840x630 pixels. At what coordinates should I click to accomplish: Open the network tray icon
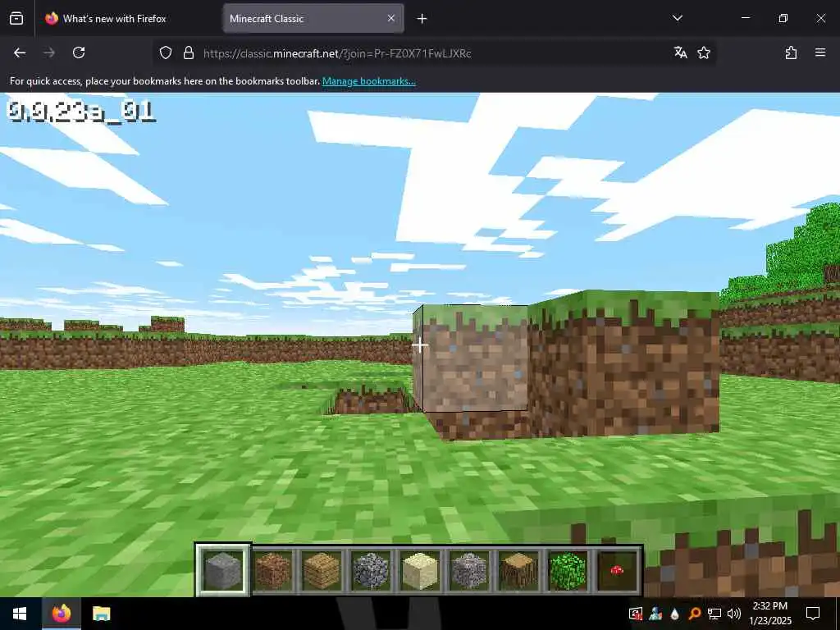point(714,614)
